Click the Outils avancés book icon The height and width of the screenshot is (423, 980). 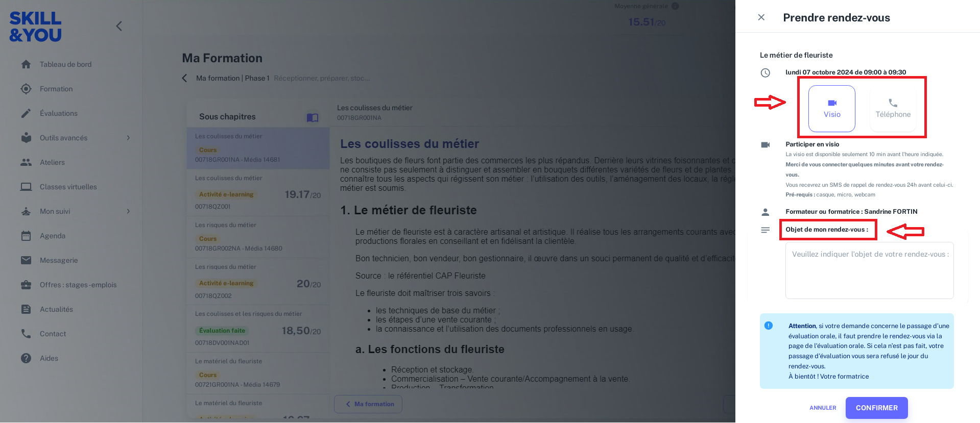(x=26, y=137)
